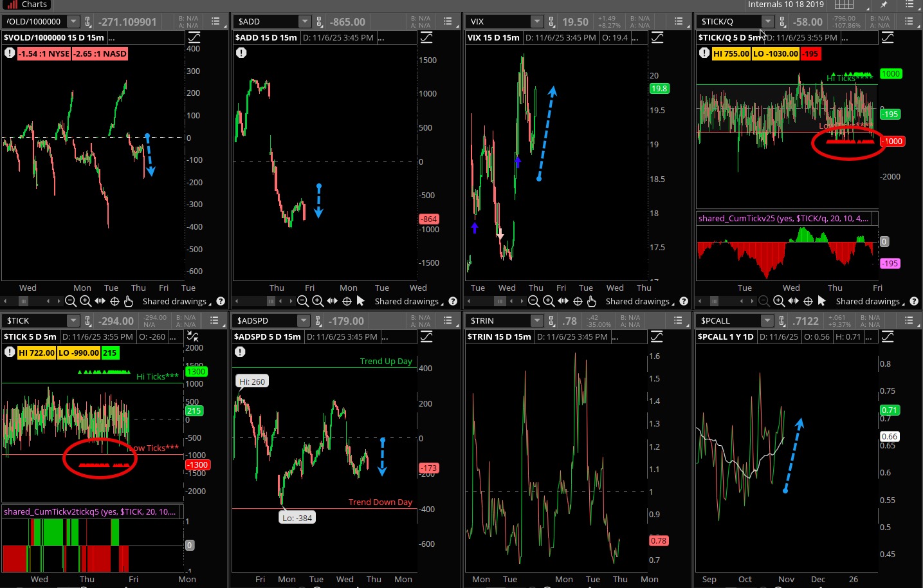923x588 pixels.
Task: Zoom in on the $ADD chart
Action: tap(318, 301)
